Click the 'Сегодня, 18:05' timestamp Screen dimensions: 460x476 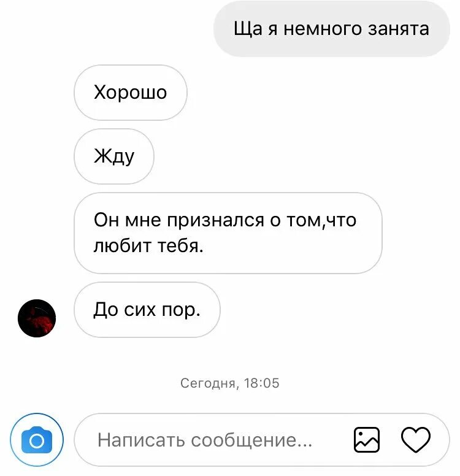click(x=230, y=383)
